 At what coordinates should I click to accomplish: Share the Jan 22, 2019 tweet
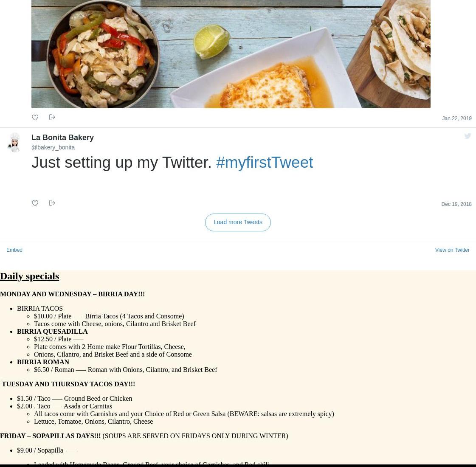click(52, 117)
